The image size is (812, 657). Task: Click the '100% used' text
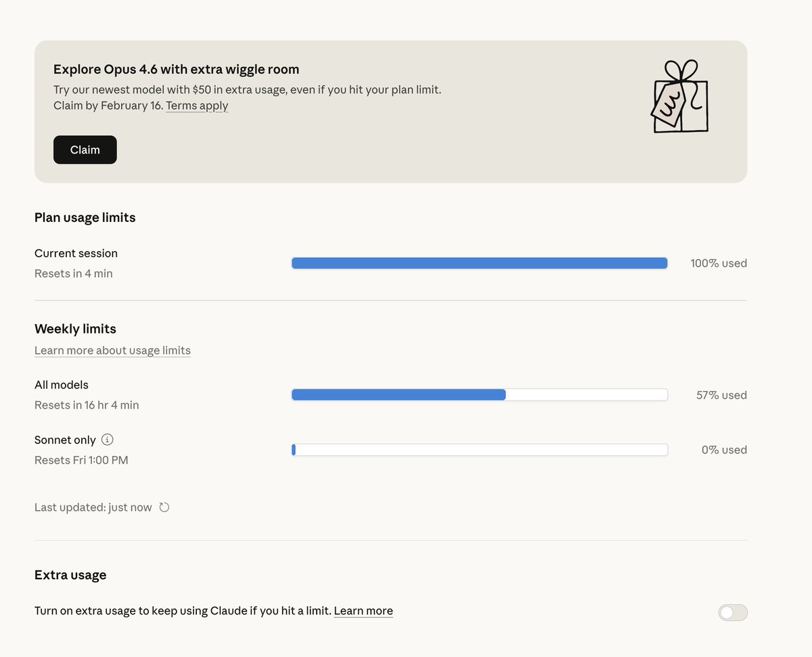[719, 263]
